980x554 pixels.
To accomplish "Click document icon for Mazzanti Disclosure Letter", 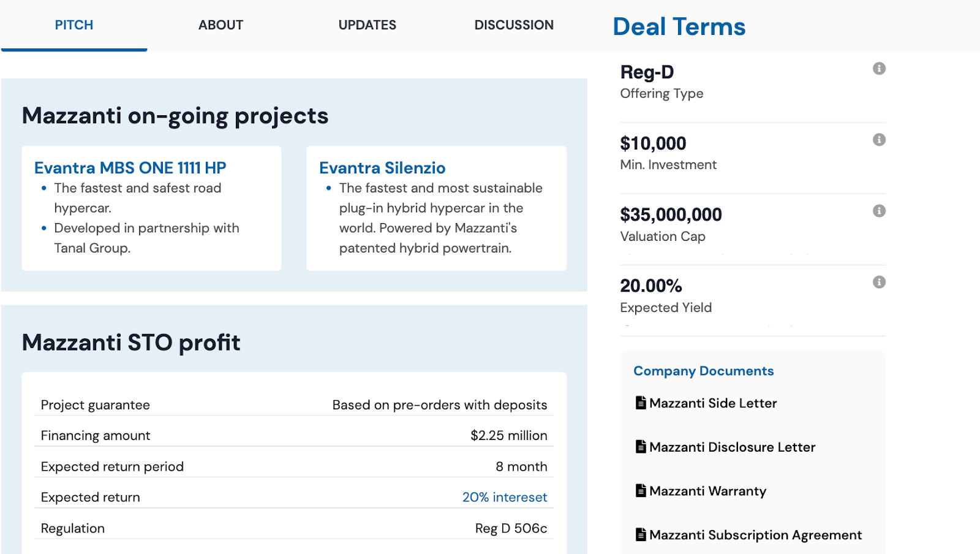I will (641, 447).
